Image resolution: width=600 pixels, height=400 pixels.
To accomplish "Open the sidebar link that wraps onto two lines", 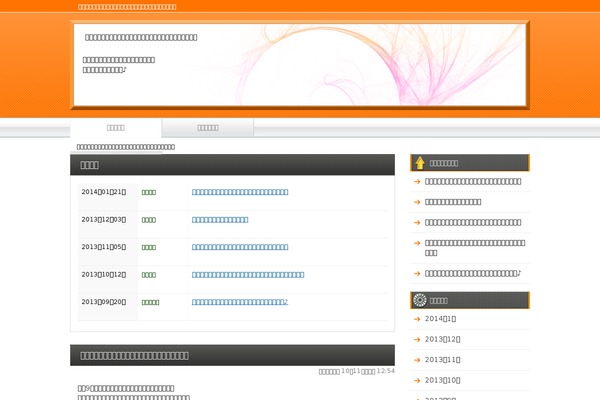I will 475,248.
